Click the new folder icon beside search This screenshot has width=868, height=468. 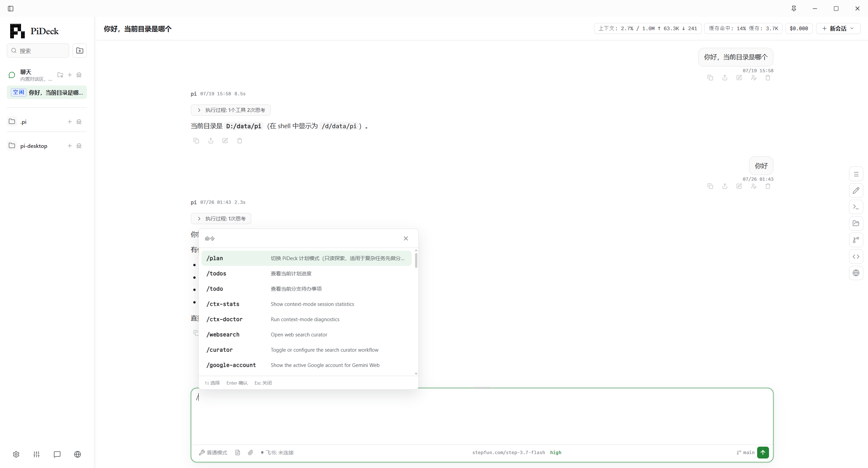(80, 51)
